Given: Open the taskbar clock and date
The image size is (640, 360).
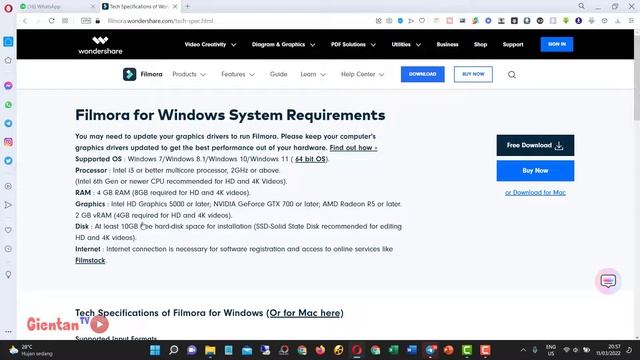Looking at the screenshot, I should (x=608, y=350).
